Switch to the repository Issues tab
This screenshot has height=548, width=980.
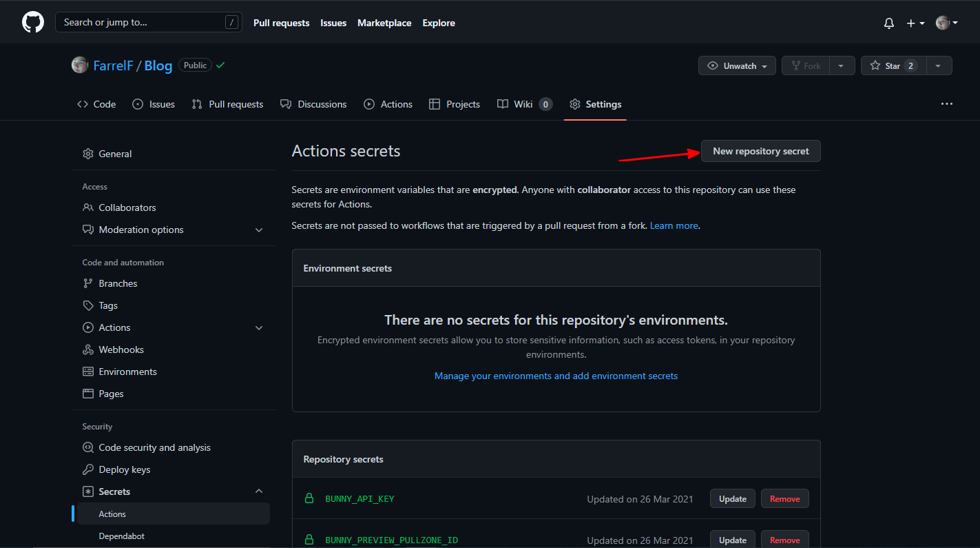pos(153,104)
